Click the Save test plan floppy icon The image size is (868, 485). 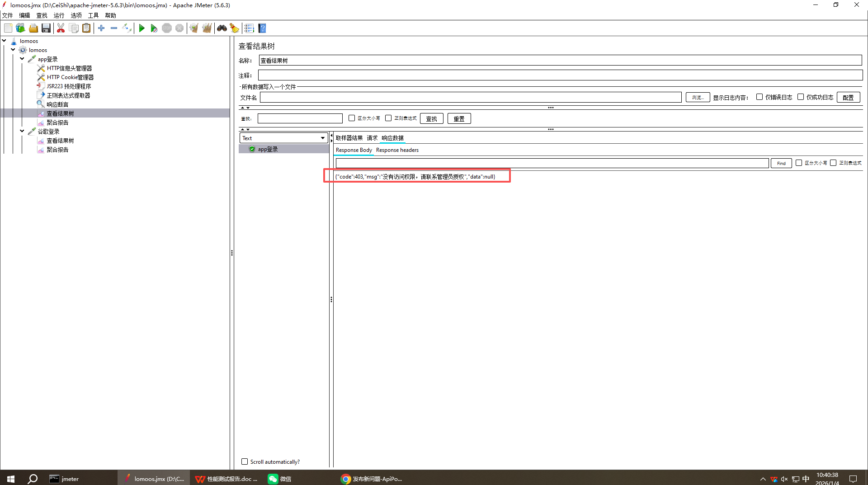click(46, 28)
